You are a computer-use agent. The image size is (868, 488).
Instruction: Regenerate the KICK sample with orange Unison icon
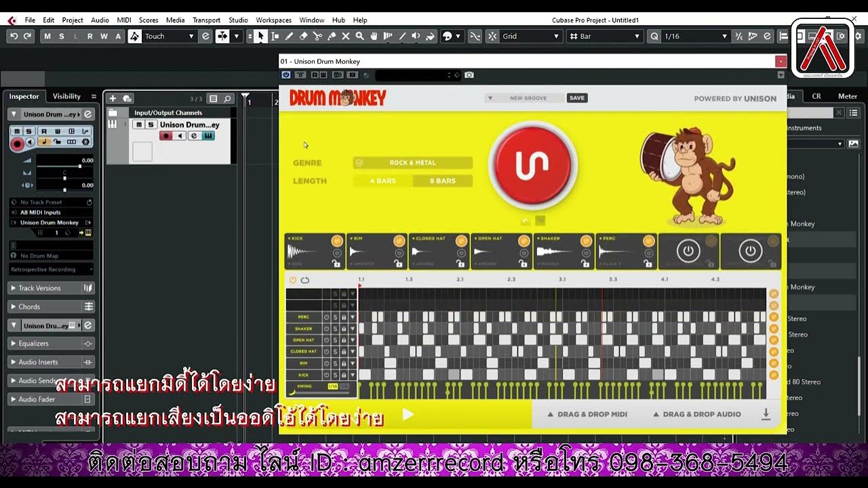point(336,241)
